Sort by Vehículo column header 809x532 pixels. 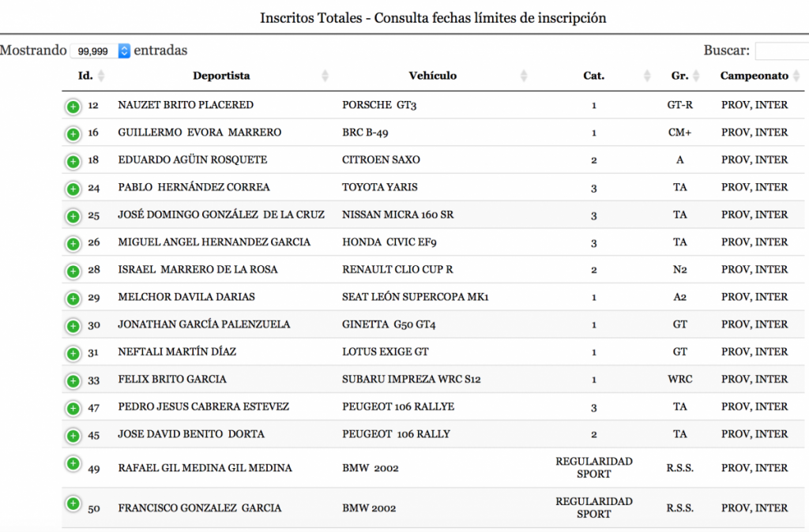click(x=432, y=76)
